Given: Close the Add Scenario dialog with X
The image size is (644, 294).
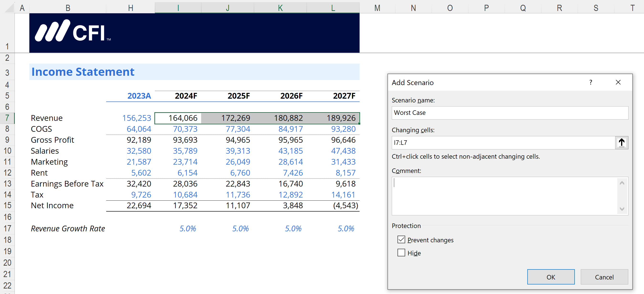Looking at the screenshot, I should tap(618, 82).
